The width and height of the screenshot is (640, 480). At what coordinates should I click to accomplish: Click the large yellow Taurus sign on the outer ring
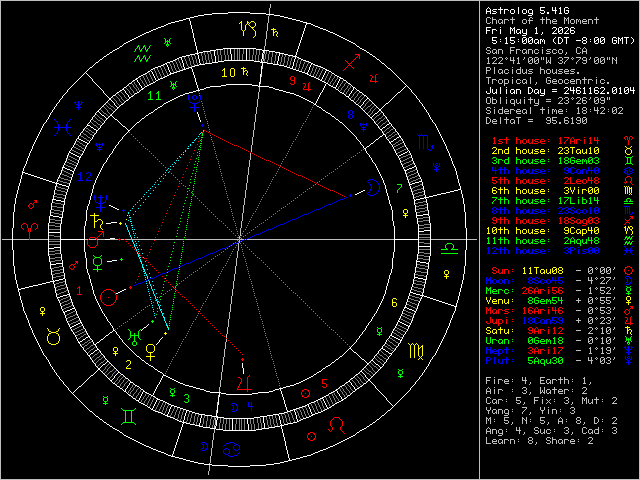(53, 337)
